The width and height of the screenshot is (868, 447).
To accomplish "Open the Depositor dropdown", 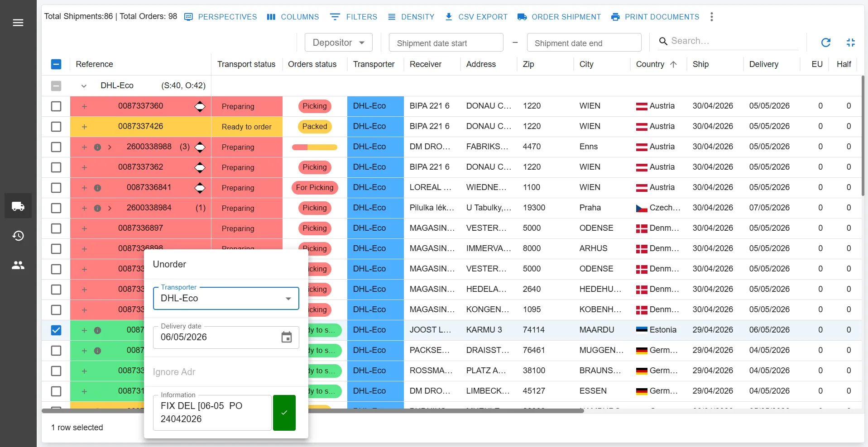I will 339,43.
